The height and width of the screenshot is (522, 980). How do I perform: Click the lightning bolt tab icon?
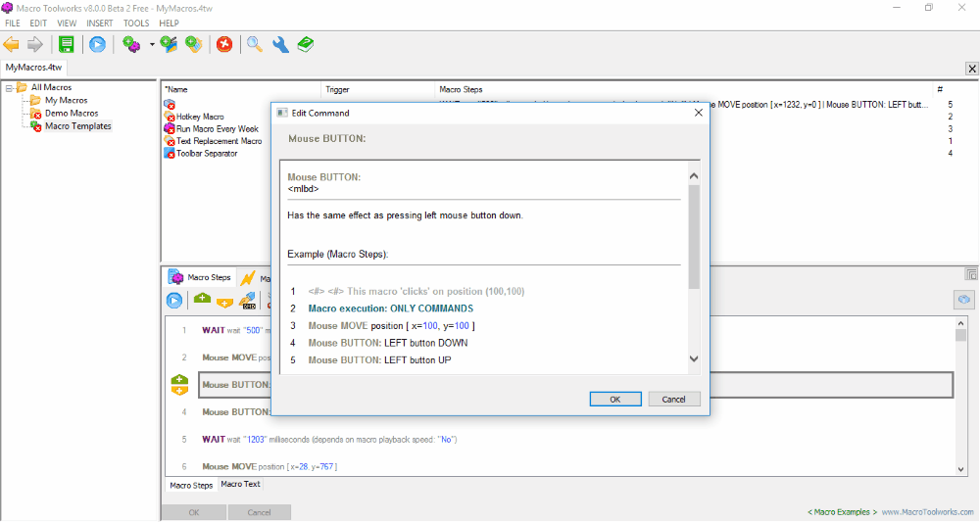248,278
